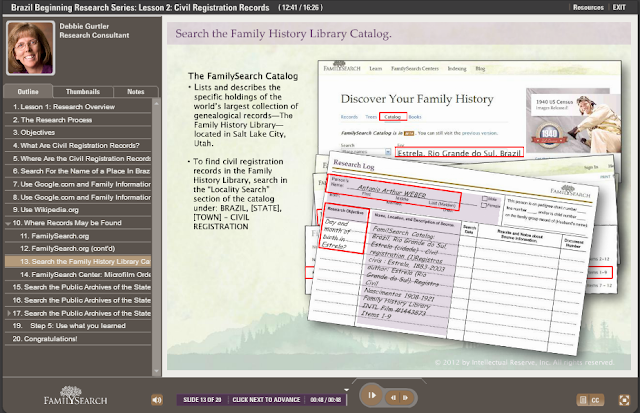
Task: Click FamilySearch Centers in slide screenshot
Action: point(415,69)
